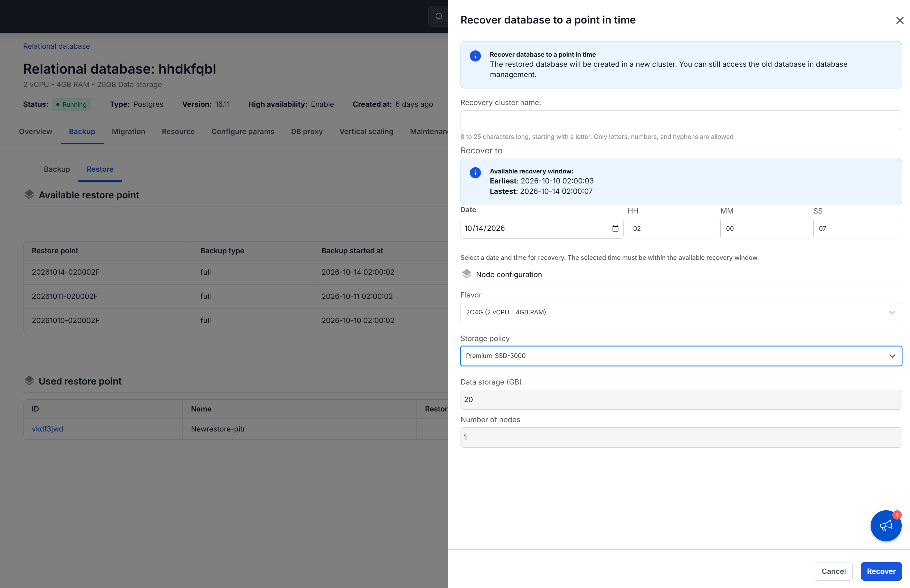Click the Running status badge
This screenshot has height=588, width=910.
point(72,104)
